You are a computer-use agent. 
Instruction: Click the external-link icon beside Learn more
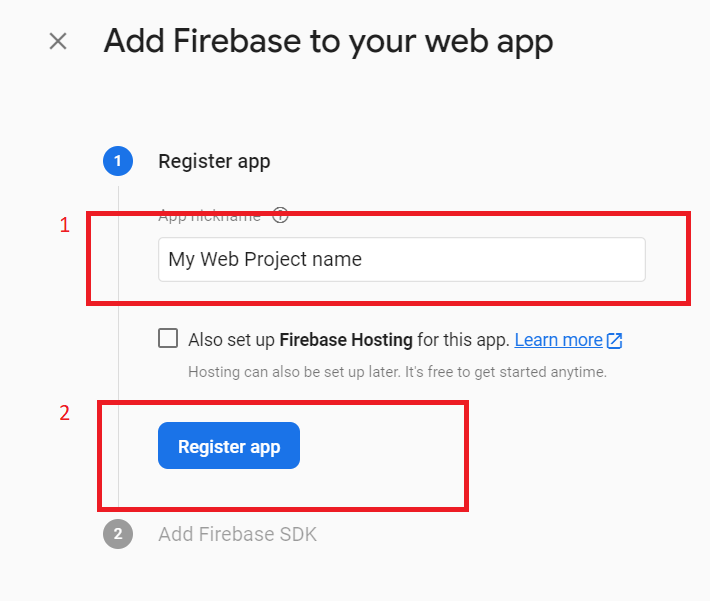615,340
